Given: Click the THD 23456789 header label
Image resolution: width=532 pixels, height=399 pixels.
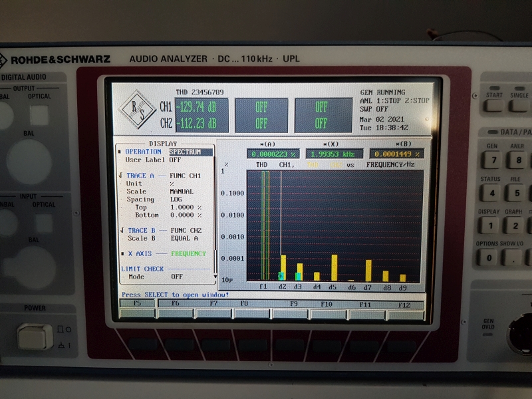Looking at the screenshot, I should 199,92.
